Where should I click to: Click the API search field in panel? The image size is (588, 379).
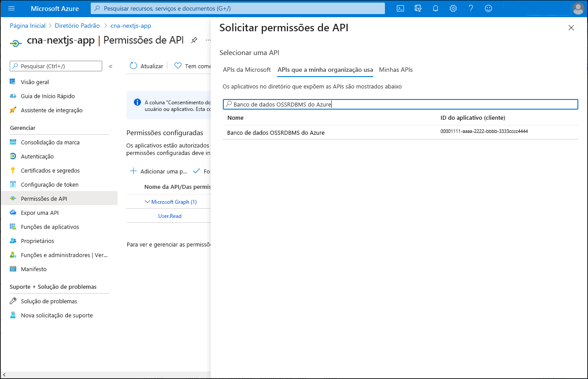[400, 104]
